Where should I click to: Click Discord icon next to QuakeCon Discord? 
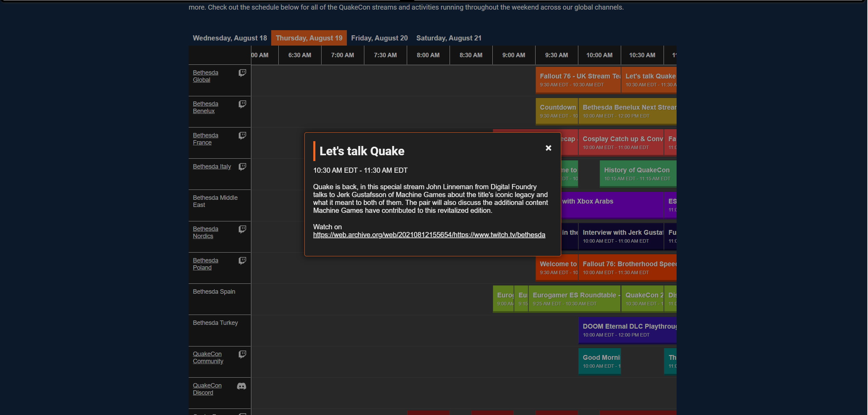241,386
